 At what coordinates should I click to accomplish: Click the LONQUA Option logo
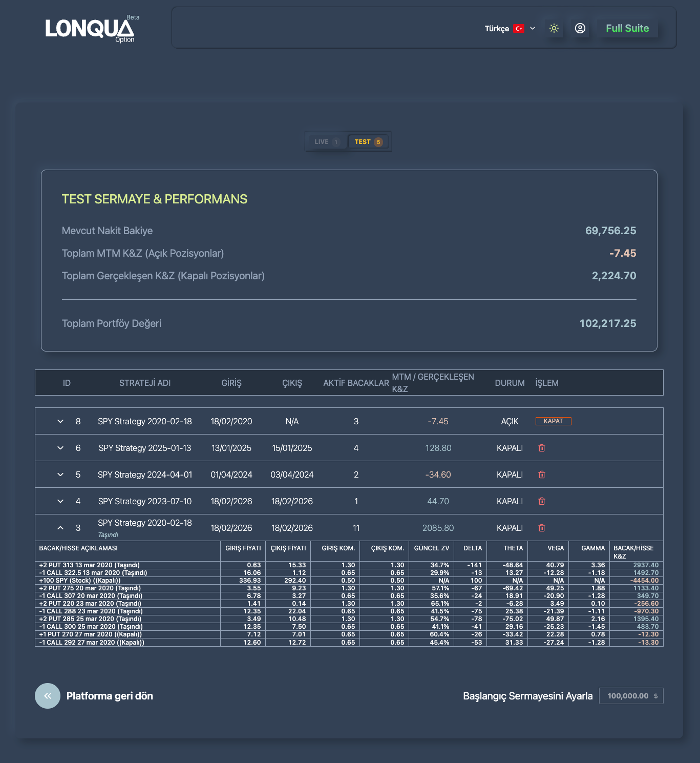[90, 29]
